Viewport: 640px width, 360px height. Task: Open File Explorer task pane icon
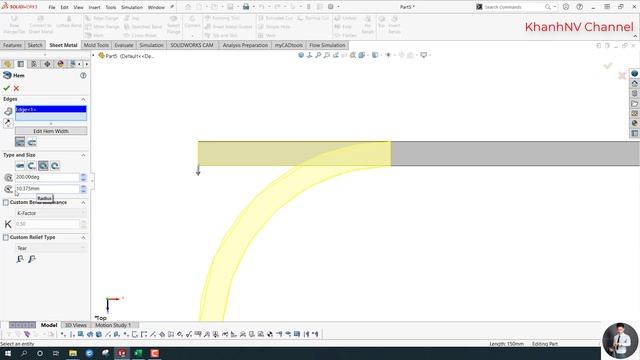(x=635, y=104)
